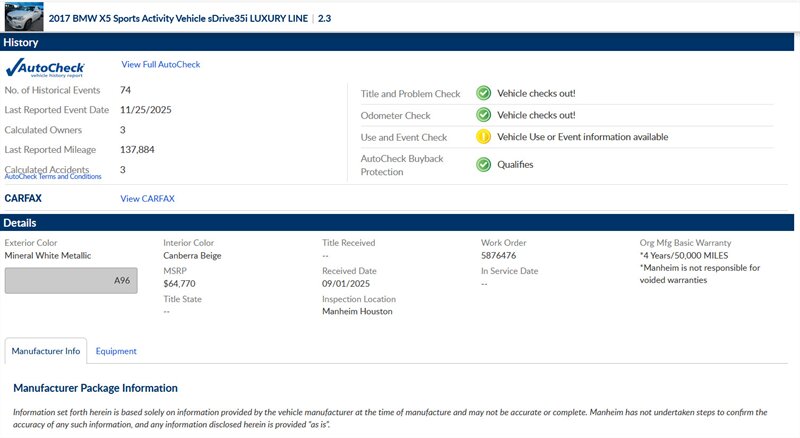Open the View CARFAX link
800x438 pixels.
[x=147, y=199]
